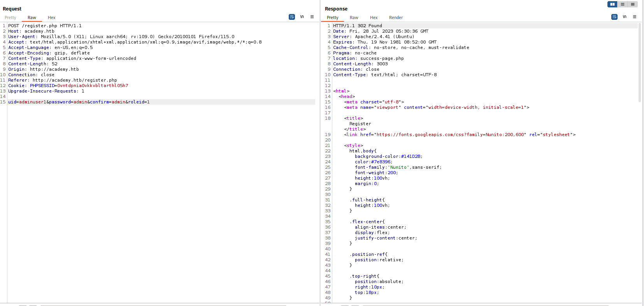Click the .top-right selector line
The height and width of the screenshot is (306, 644).
364,276
